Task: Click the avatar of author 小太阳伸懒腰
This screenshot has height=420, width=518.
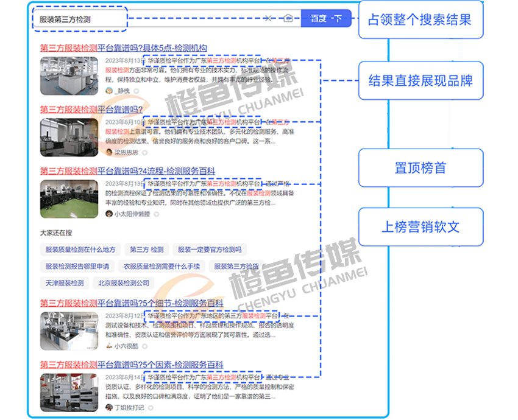Action: point(109,214)
